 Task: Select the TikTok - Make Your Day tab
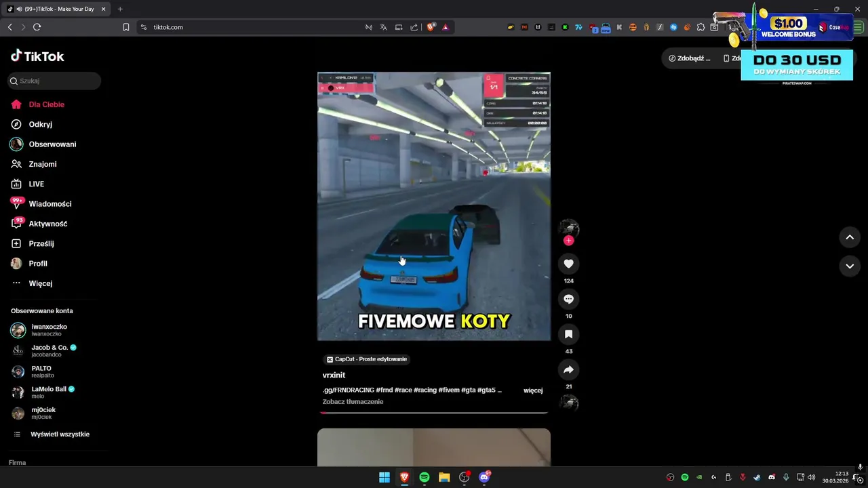pyautogui.click(x=57, y=9)
